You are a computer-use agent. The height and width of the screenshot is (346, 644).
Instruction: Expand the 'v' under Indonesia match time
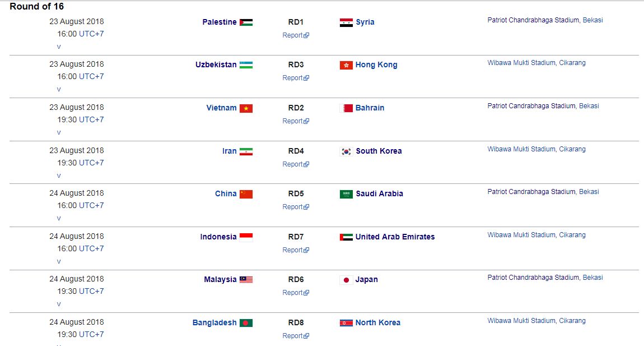coord(59,262)
